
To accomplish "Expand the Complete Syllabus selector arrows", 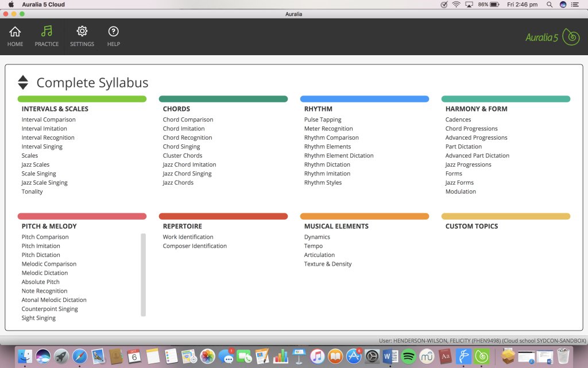I will pos(23,82).
